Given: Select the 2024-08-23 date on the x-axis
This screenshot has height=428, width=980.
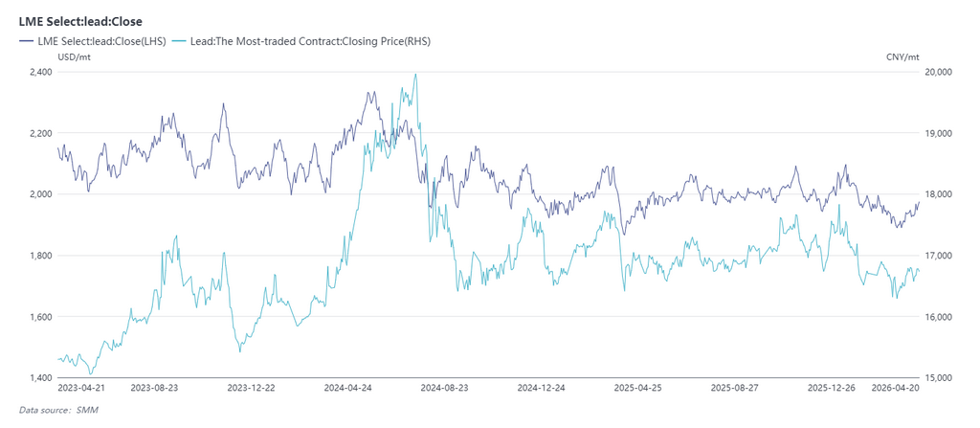Looking at the screenshot, I should [445, 390].
